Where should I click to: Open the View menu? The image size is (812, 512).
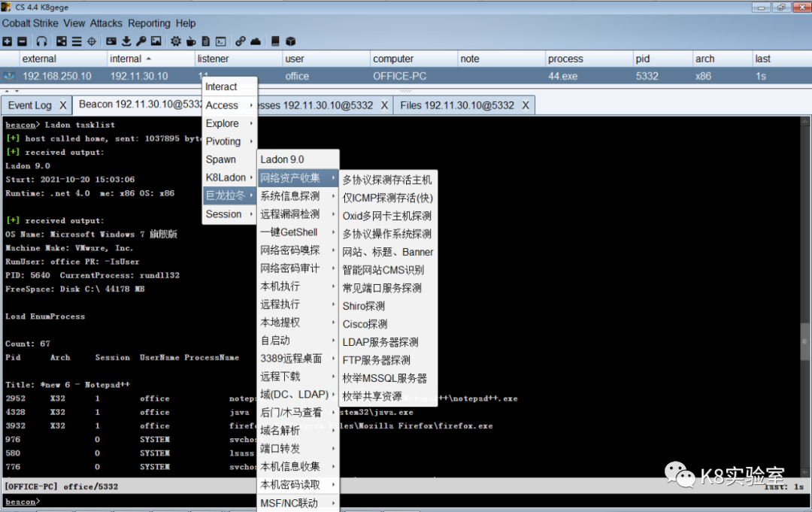[x=74, y=23]
